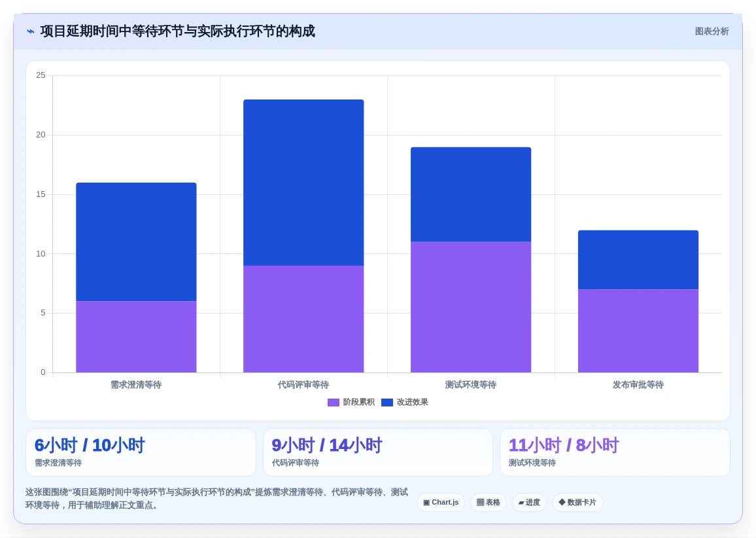Click the y-axis value 25
Viewport: 756px width, 538px height.
[41, 75]
